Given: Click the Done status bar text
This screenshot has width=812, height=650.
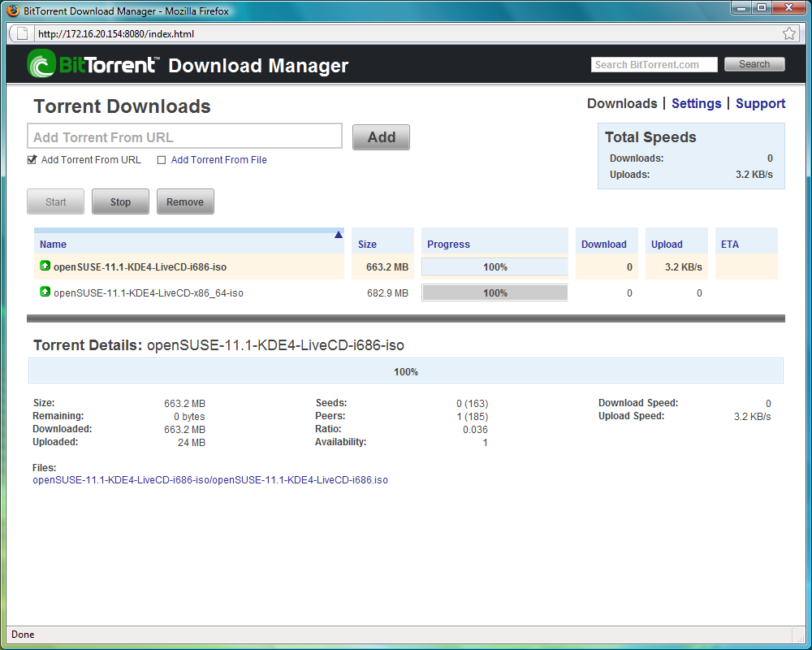Looking at the screenshot, I should click(x=23, y=635).
